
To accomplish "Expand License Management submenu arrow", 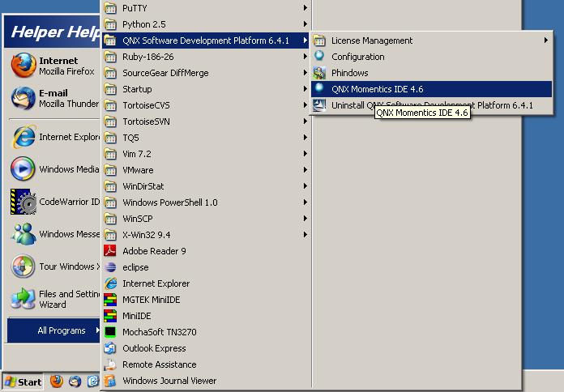I will tap(546, 40).
